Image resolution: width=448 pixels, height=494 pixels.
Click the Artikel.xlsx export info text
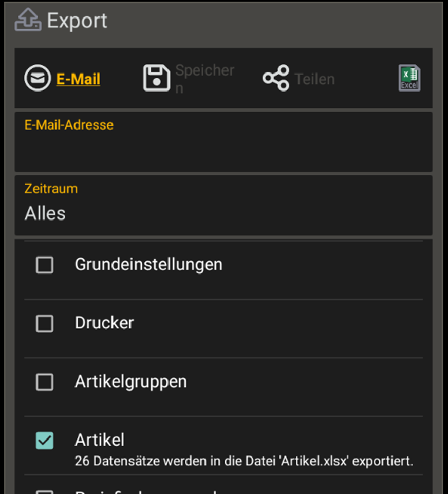[244, 461]
